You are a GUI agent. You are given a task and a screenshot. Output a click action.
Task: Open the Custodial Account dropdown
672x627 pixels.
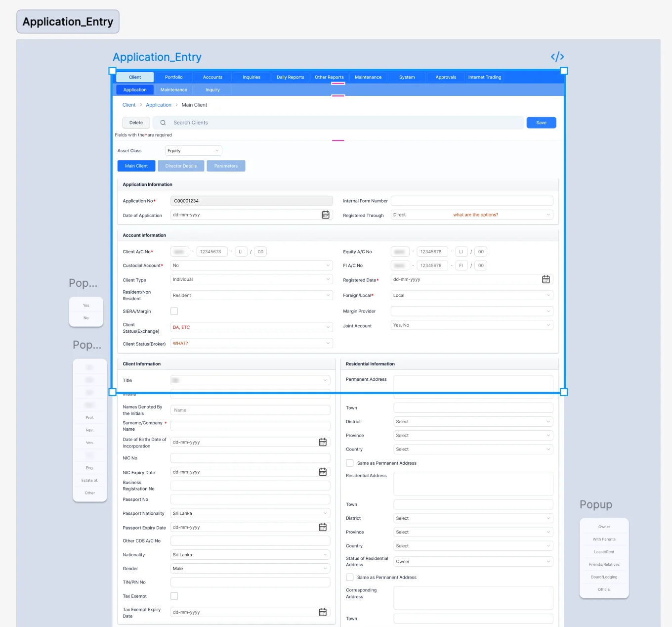click(252, 266)
